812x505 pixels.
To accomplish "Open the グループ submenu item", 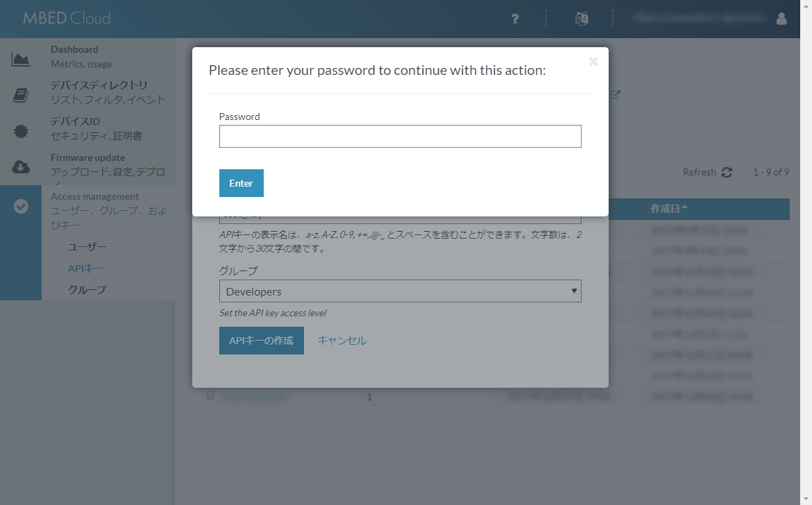I will click(87, 289).
